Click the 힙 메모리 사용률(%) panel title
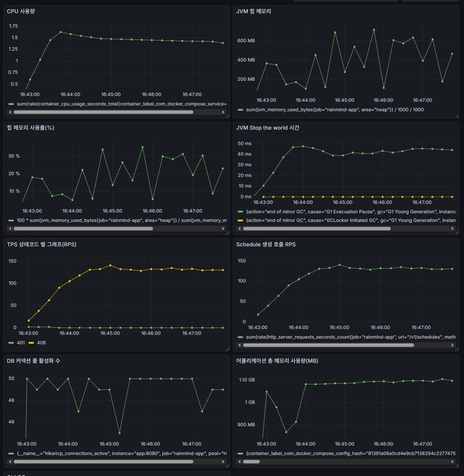Viewport: 464px width, 476px height. click(x=30, y=128)
